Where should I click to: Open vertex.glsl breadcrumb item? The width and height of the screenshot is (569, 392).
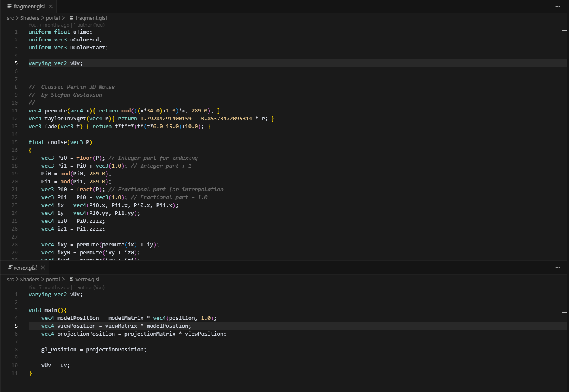(87, 279)
